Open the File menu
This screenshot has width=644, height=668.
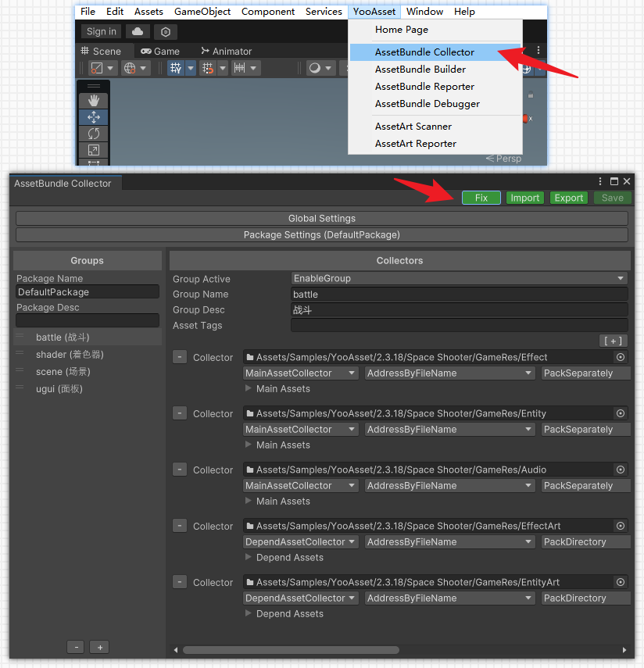[x=88, y=12]
